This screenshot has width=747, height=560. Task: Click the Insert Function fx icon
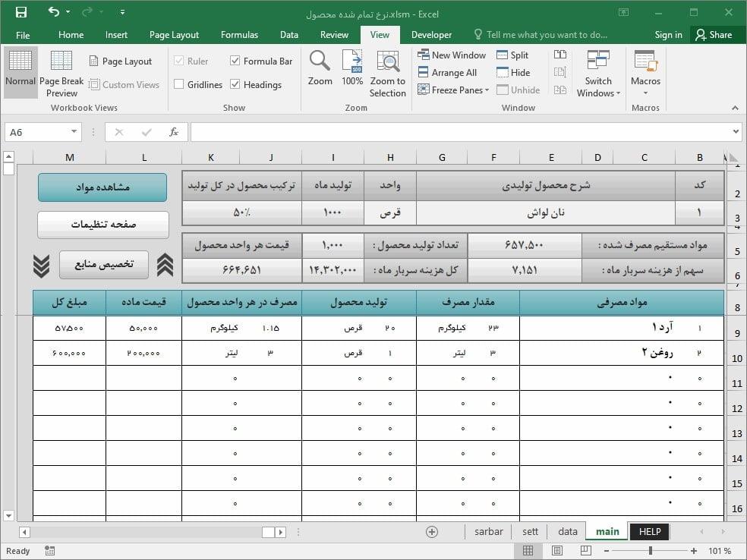[174, 132]
